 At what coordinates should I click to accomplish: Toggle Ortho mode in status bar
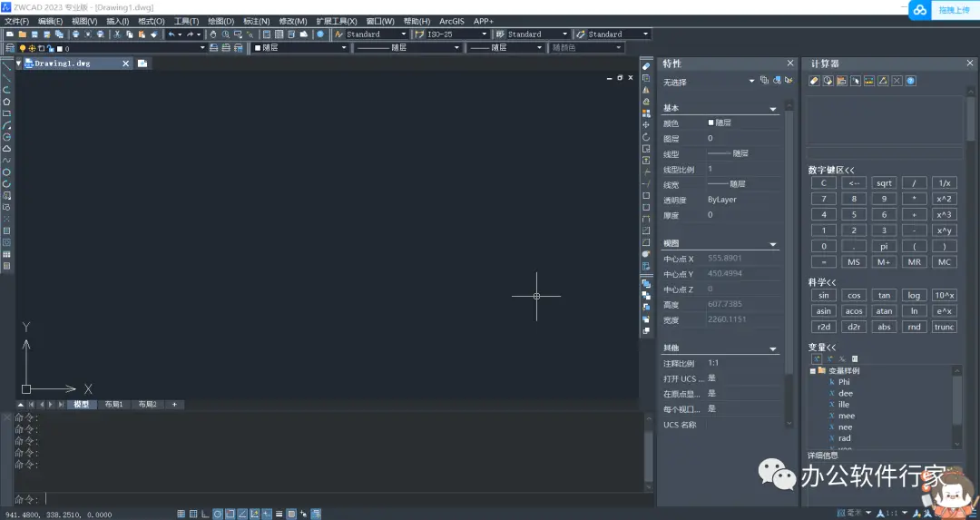coord(205,514)
